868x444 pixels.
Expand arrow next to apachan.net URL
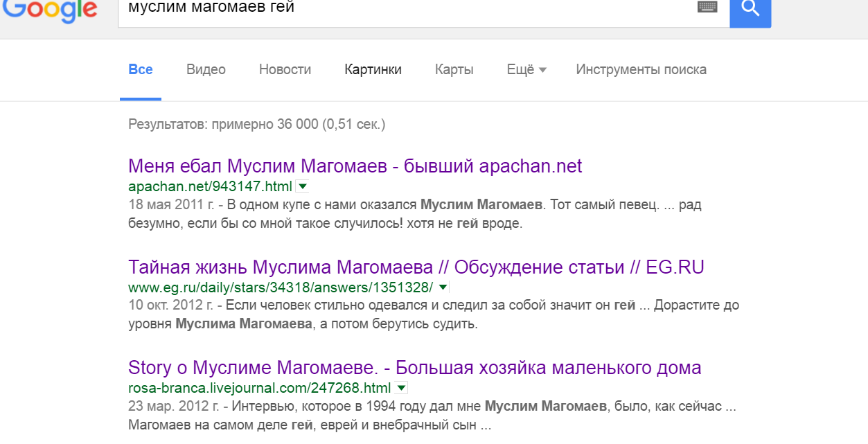point(302,186)
